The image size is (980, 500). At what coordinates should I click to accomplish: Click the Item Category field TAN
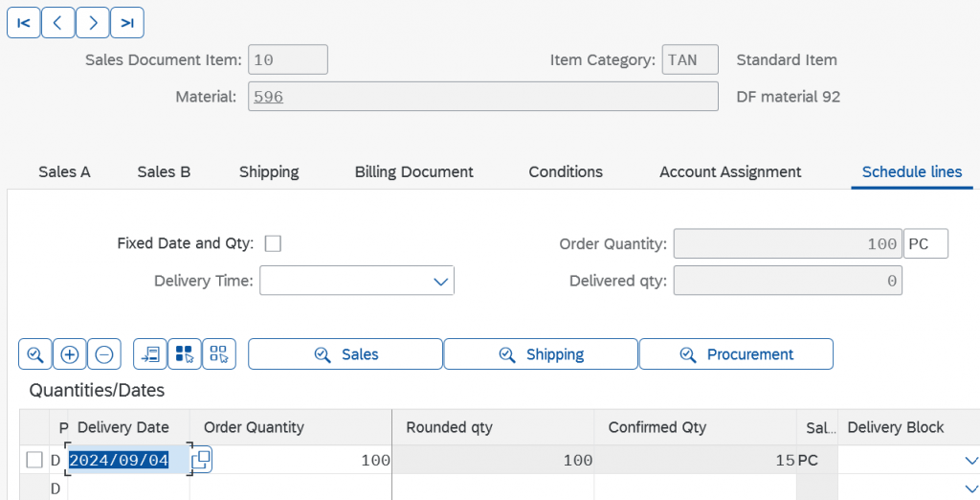(690, 60)
